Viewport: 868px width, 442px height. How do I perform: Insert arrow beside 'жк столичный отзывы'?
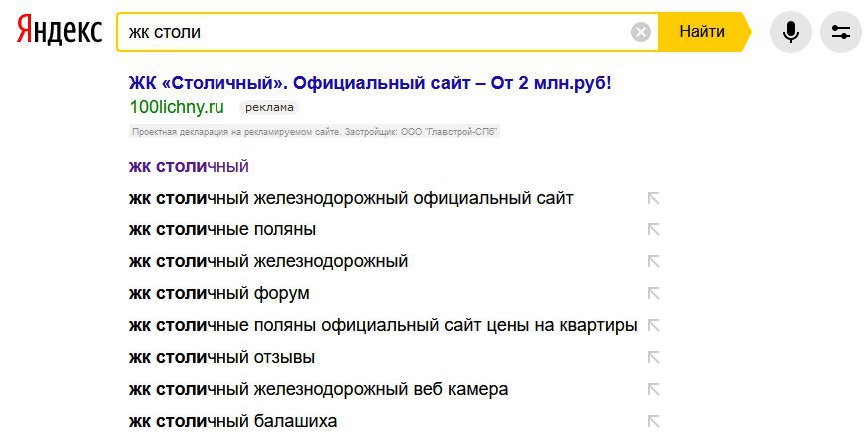653,357
